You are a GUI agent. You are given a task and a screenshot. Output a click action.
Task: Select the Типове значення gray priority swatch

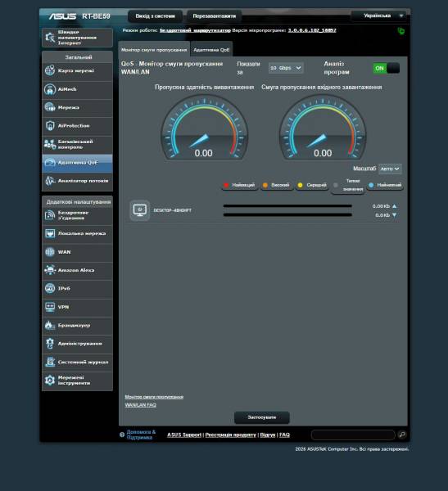coord(336,185)
